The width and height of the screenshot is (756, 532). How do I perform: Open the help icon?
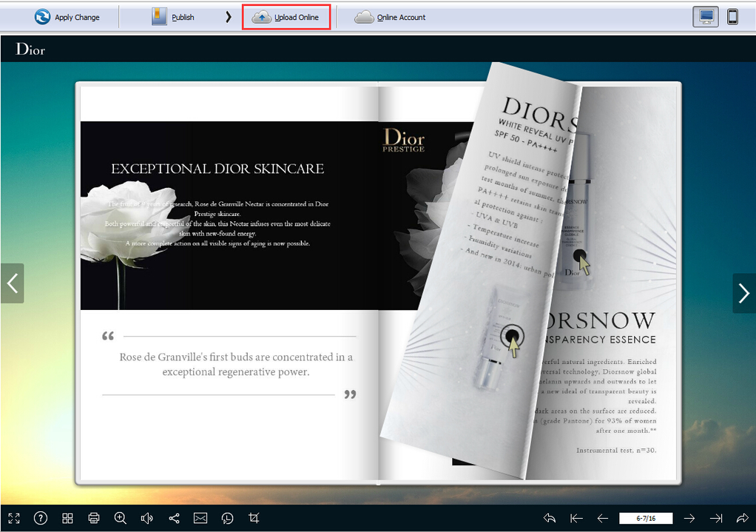point(41,518)
